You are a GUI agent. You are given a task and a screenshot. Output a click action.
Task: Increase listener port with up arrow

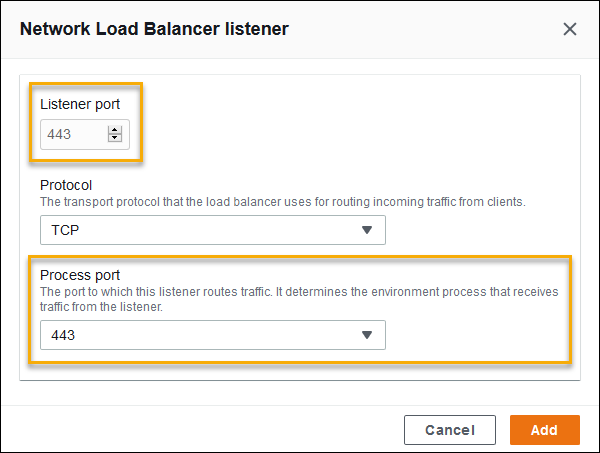tap(115, 129)
